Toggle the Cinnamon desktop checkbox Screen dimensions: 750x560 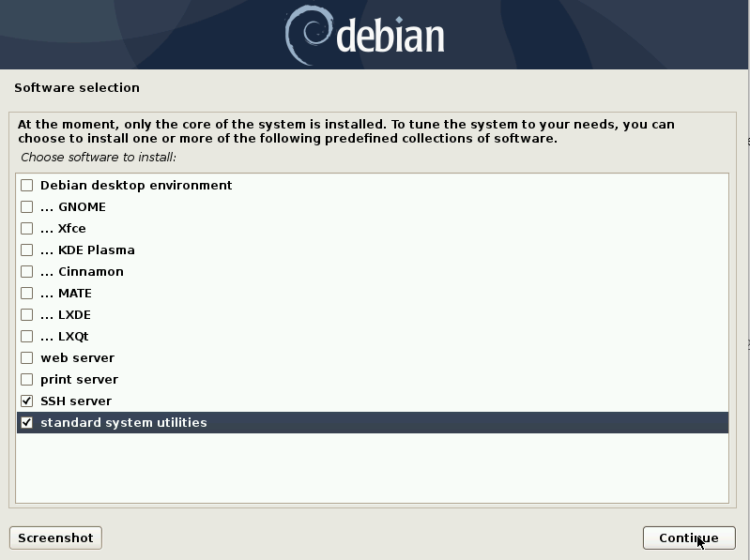tap(27, 271)
